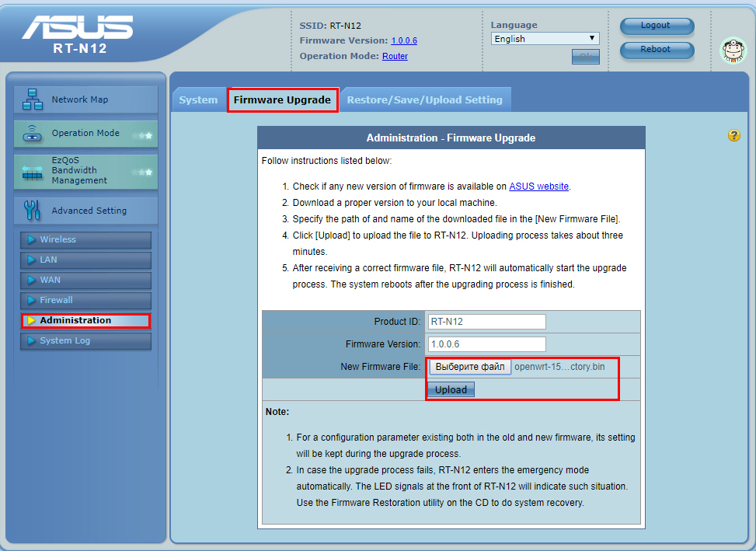Click the Logout button
This screenshot has height=551, width=756.
(x=657, y=26)
